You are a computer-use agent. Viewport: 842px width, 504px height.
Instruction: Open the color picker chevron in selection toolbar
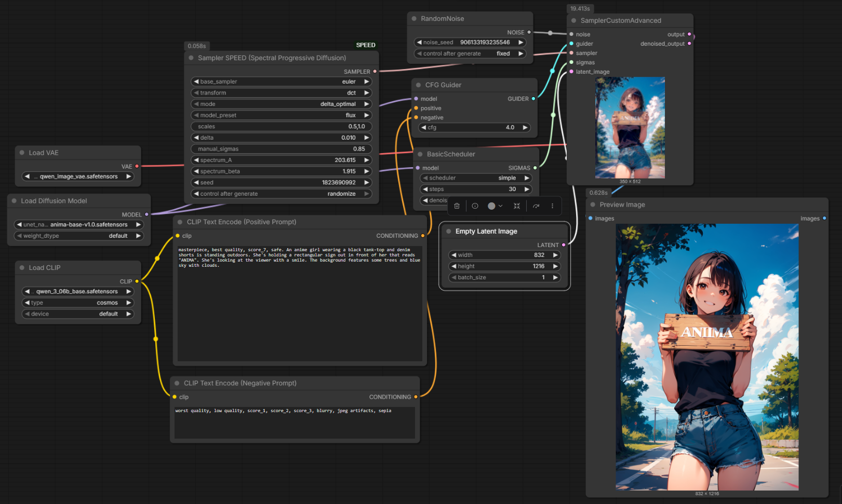point(501,206)
